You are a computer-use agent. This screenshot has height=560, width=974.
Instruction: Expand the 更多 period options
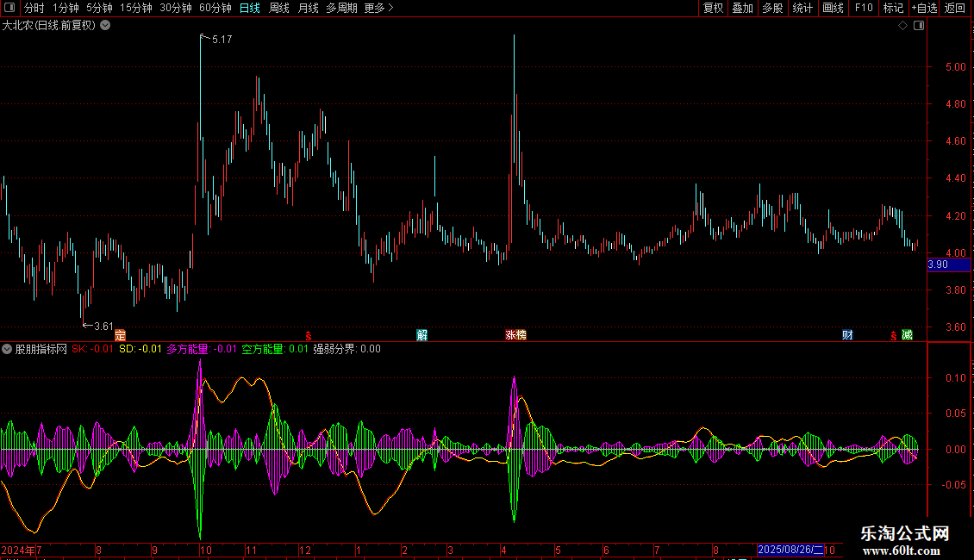(x=378, y=8)
